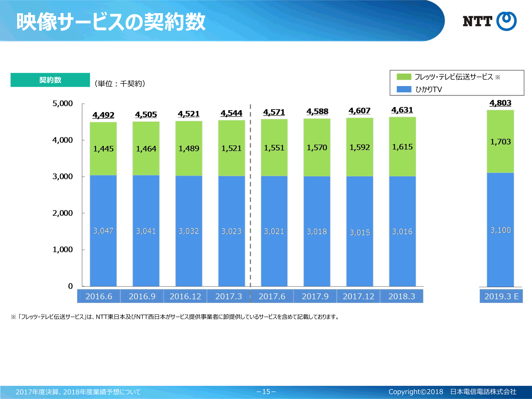Click the green フレッツ・テレビ legend swatch
This screenshot has width=532, height=399.
pos(404,77)
